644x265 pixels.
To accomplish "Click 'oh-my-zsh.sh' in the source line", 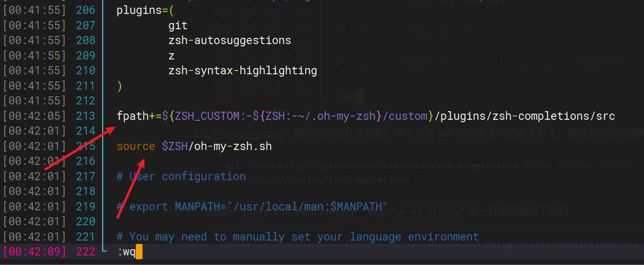I will click(x=233, y=146).
